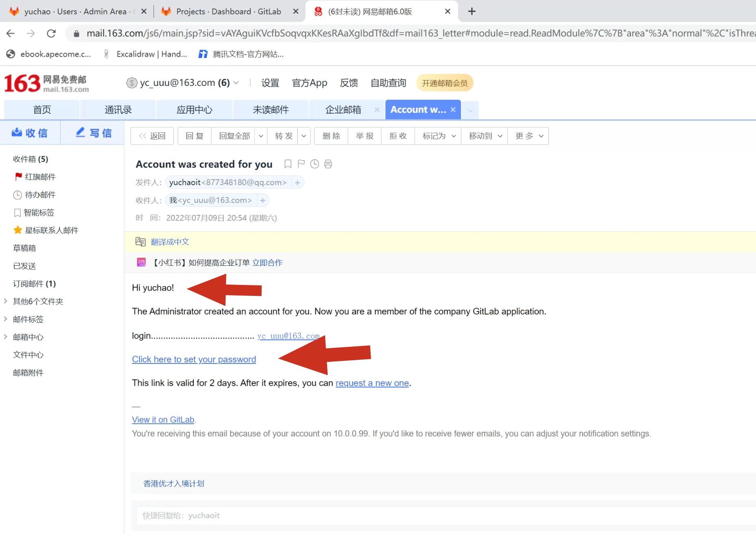Image resolution: width=756 pixels, height=534 pixels.
Task: Open 星标联系人邮件 starred contacts folder
Action: [x=51, y=230]
